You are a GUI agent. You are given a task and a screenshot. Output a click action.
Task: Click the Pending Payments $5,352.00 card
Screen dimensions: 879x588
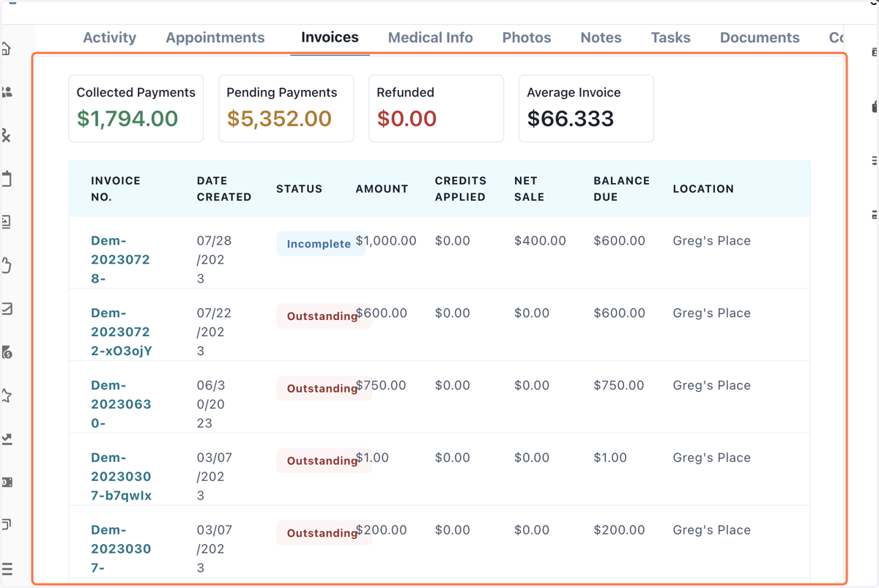[286, 108]
